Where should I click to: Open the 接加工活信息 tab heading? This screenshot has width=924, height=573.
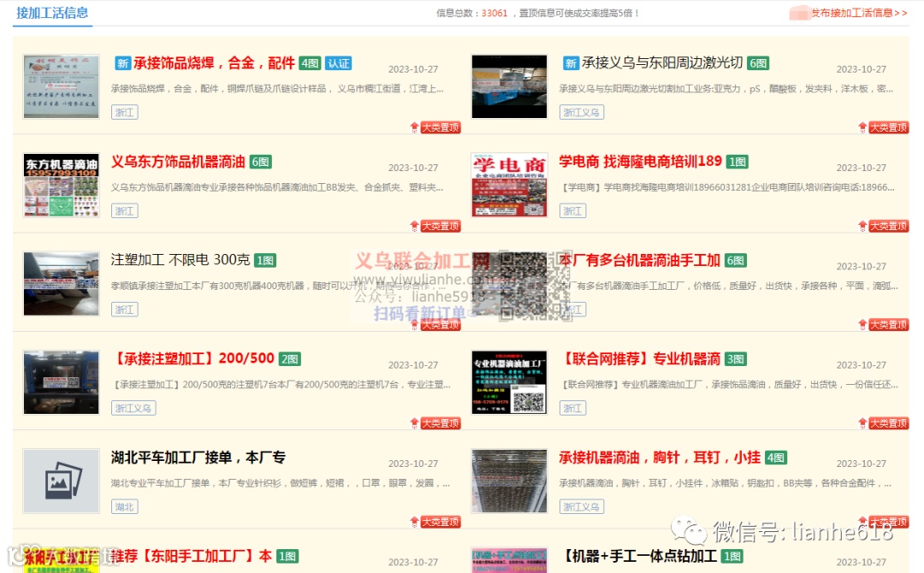pyautogui.click(x=52, y=13)
